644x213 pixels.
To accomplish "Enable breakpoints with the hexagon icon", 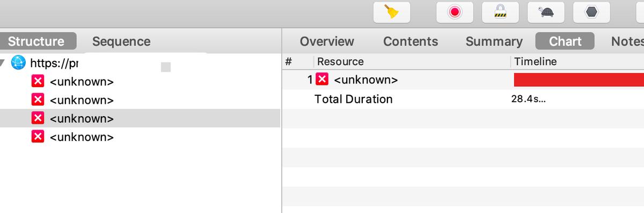I will [x=591, y=12].
